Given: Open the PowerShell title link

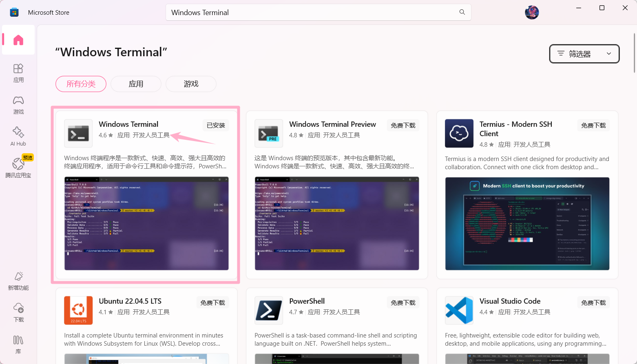Looking at the screenshot, I should point(307,301).
